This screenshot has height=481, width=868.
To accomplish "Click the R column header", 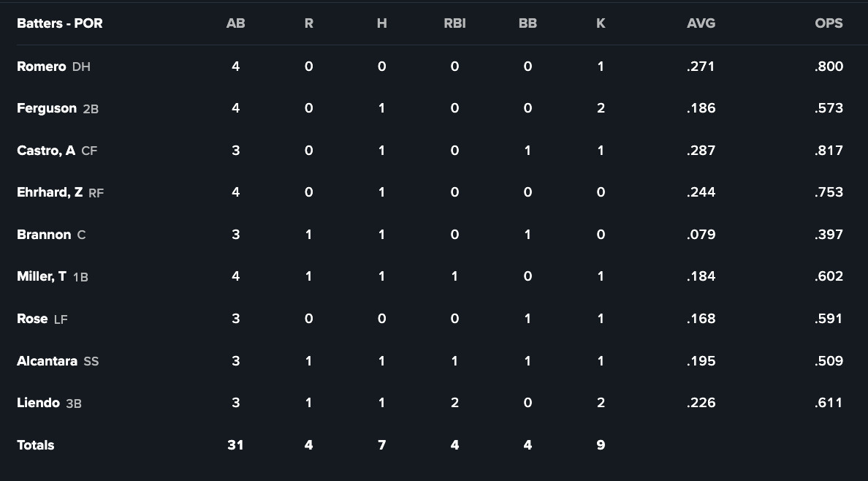I will [x=308, y=23].
